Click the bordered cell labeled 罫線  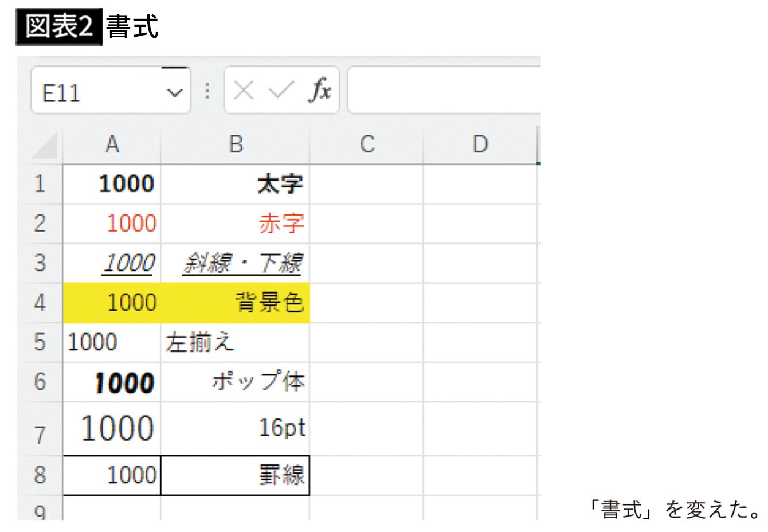pyautogui.click(x=235, y=475)
